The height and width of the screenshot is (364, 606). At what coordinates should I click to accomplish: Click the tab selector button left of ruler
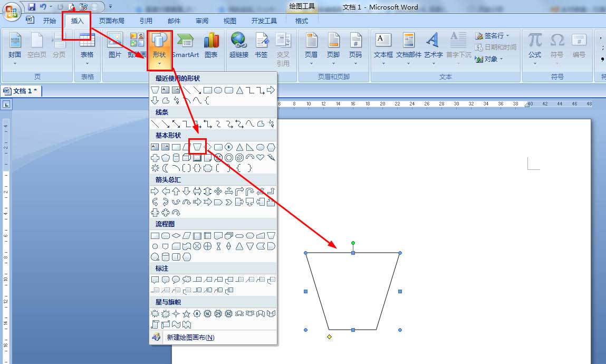pos(6,104)
